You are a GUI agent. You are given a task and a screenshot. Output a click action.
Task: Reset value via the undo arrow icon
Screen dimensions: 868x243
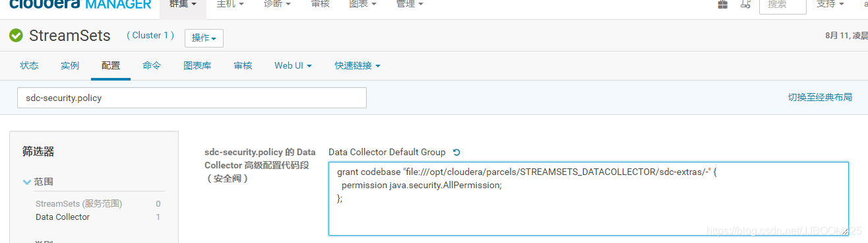point(456,153)
